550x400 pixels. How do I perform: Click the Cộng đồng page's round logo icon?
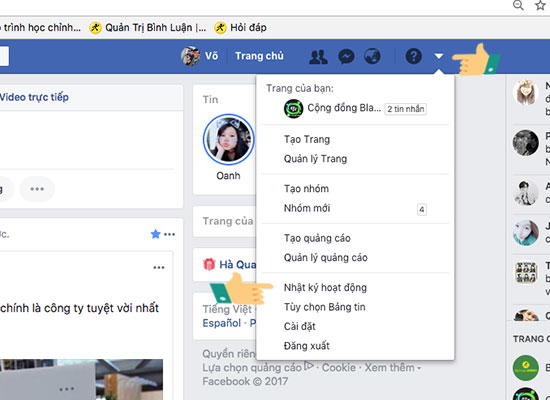pos(293,108)
